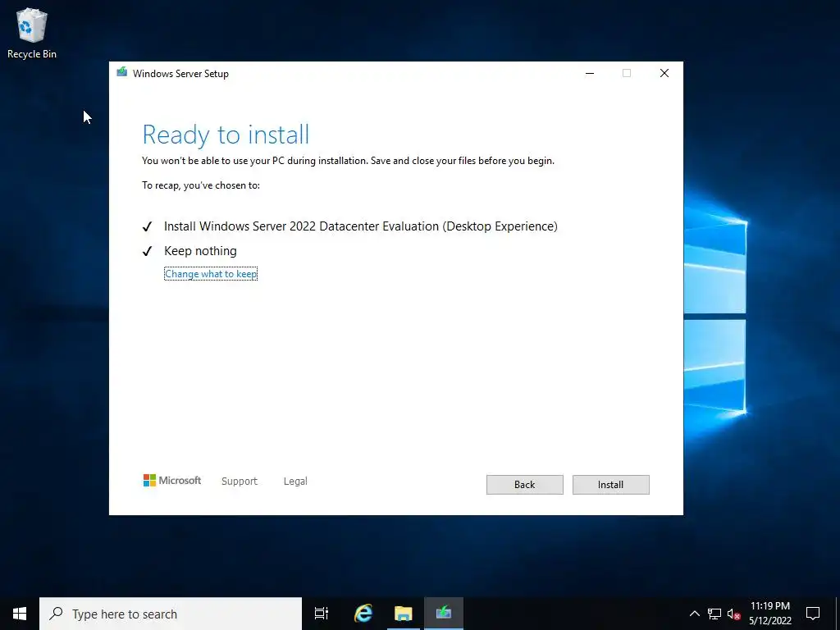Go Back to the previous setup step
Image resolution: width=840 pixels, height=630 pixels.
(524, 484)
